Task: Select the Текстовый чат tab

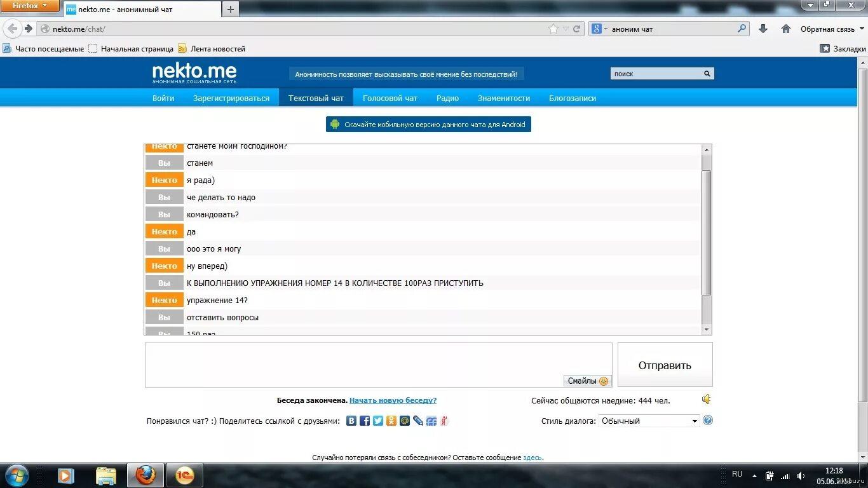Action: click(316, 98)
